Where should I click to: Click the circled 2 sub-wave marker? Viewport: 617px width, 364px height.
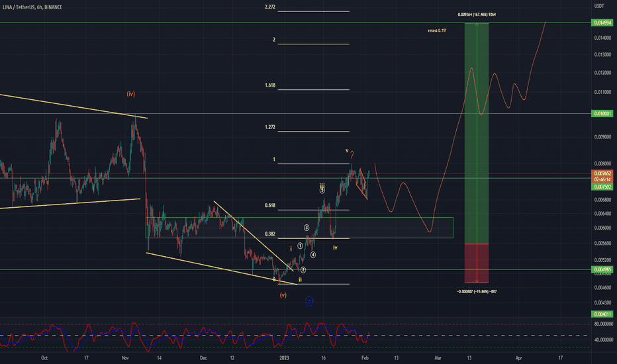pyautogui.click(x=303, y=270)
